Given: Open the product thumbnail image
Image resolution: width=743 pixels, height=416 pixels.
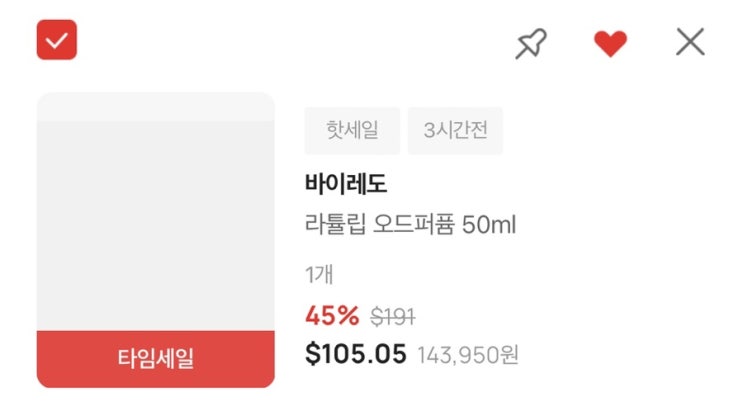Looking at the screenshot, I should 155,220.
